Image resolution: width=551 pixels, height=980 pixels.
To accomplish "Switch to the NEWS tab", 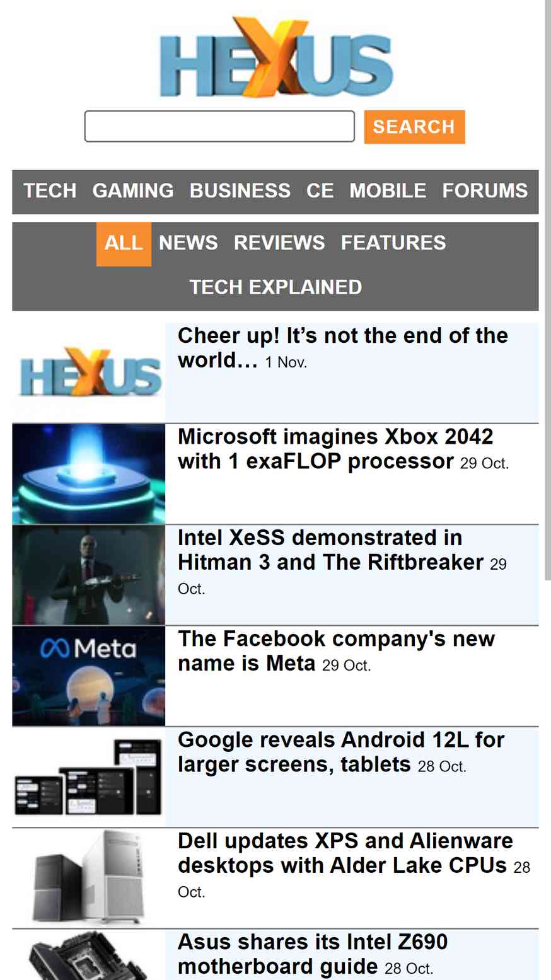I will (188, 244).
